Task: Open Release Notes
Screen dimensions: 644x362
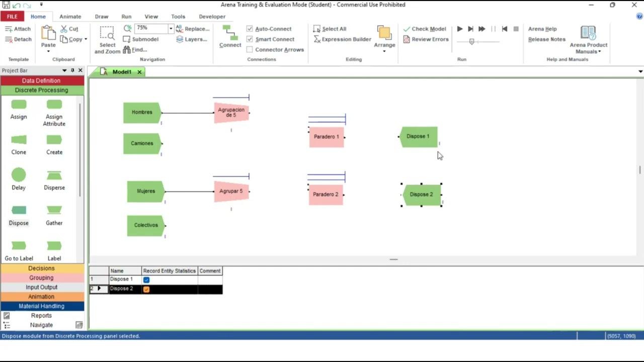Action: [547, 39]
